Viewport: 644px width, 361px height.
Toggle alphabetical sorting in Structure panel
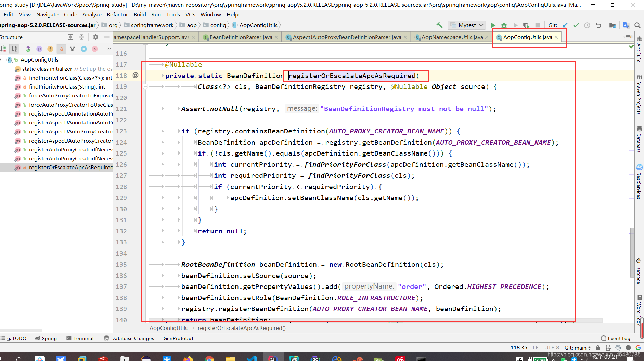pyautogui.click(x=14, y=49)
